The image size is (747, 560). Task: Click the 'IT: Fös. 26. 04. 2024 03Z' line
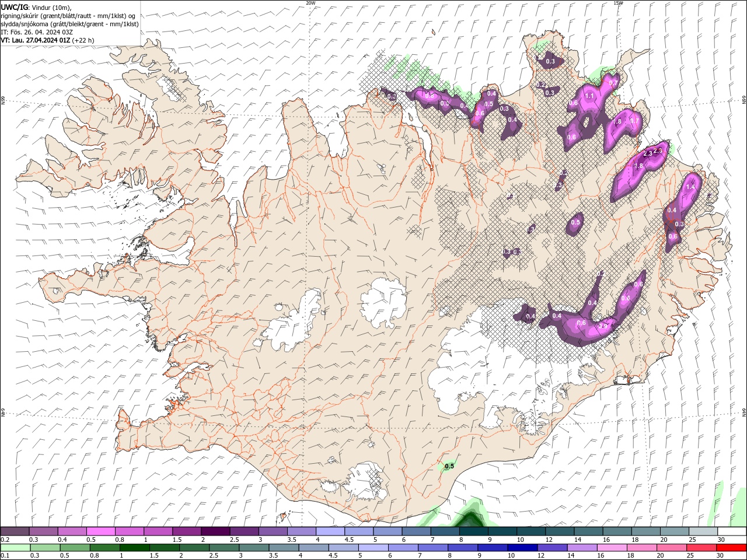coord(37,32)
